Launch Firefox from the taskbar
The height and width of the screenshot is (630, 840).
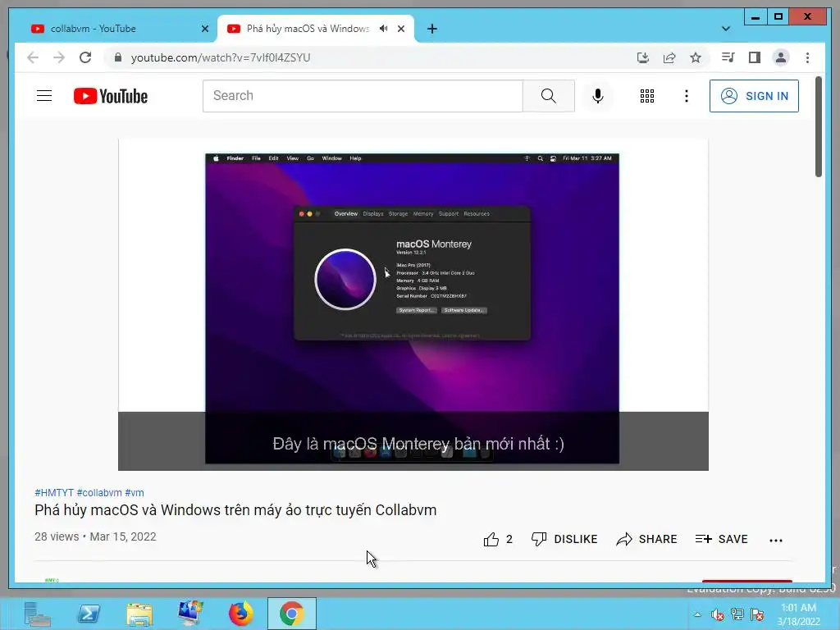pos(241,614)
